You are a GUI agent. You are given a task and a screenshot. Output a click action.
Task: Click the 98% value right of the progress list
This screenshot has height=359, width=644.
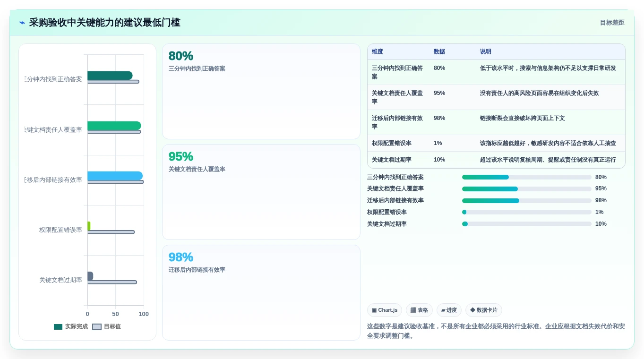pyautogui.click(x=601, y=200)
